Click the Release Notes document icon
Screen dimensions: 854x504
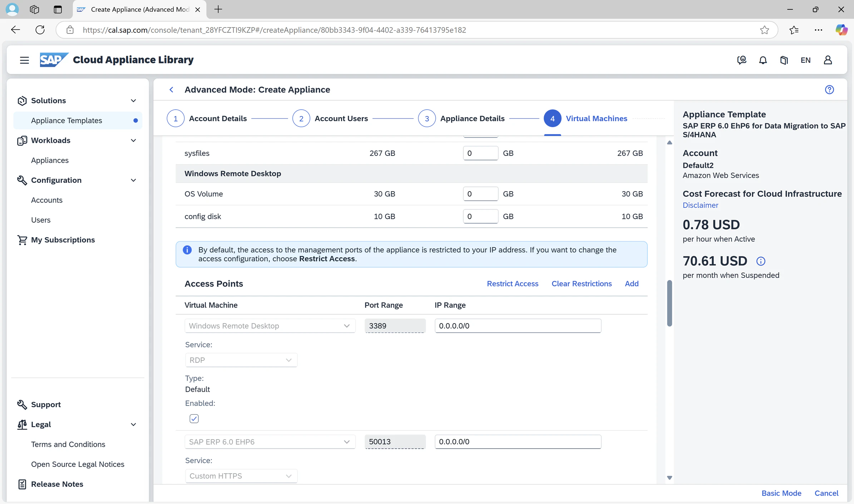coord(22,484)
